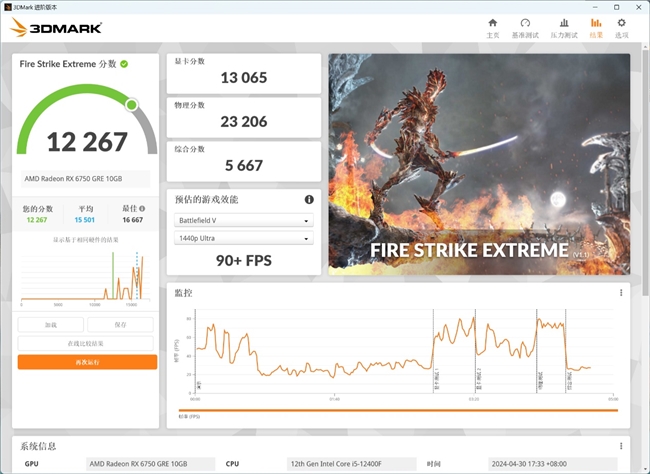Viewport: 650px width, 474px height.
Task: Click the 90+ FPS estimate
Action: point(244,260)
